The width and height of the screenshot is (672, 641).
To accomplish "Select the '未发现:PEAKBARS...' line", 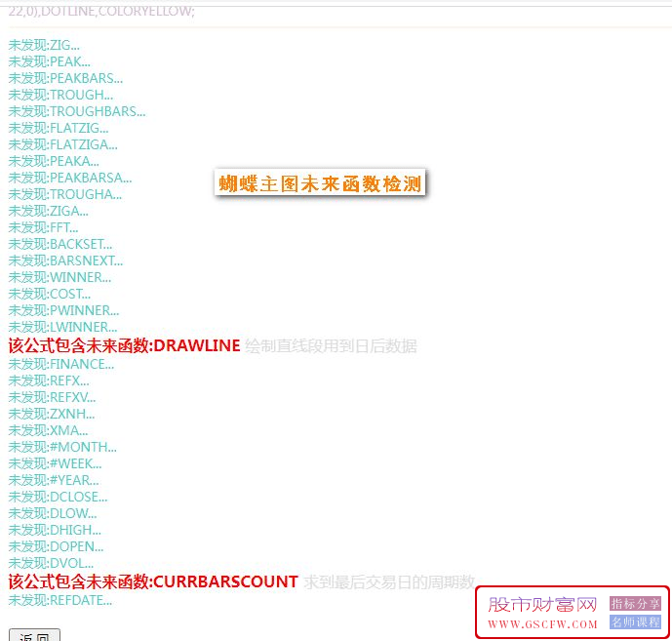I will click(65, 78).
